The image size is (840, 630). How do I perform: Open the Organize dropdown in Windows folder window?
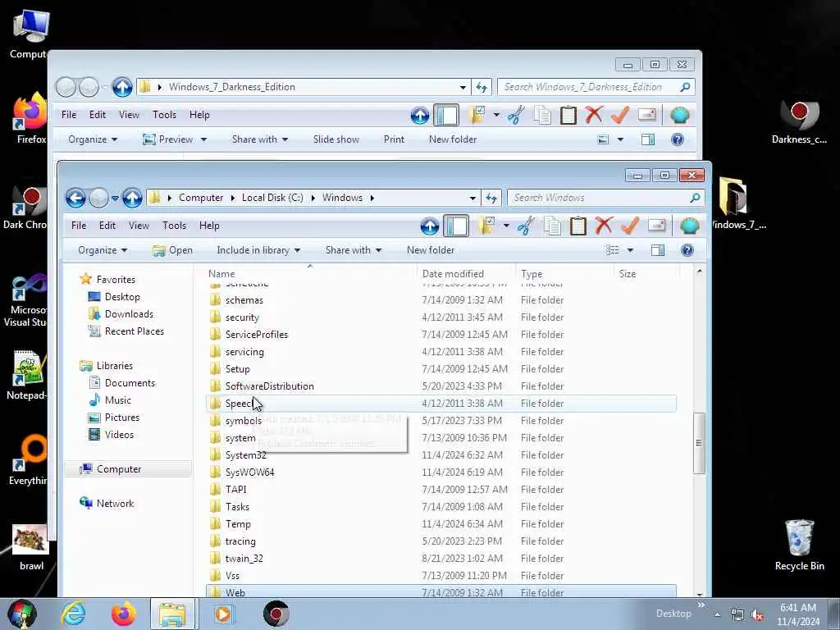(103, 250)
